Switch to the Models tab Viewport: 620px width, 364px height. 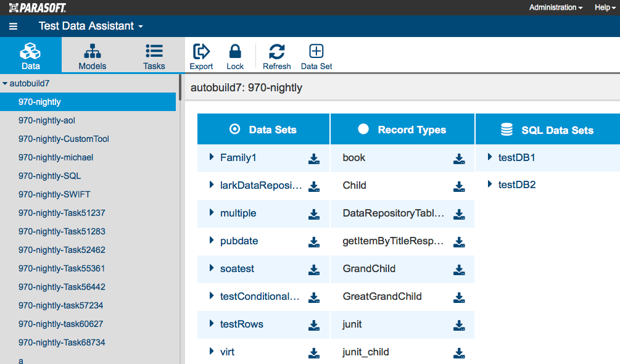pos(93,55)
